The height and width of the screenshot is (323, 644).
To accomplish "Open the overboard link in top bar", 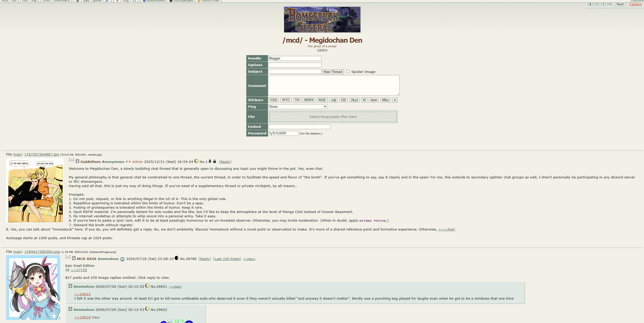I will (x=61, y=1).
